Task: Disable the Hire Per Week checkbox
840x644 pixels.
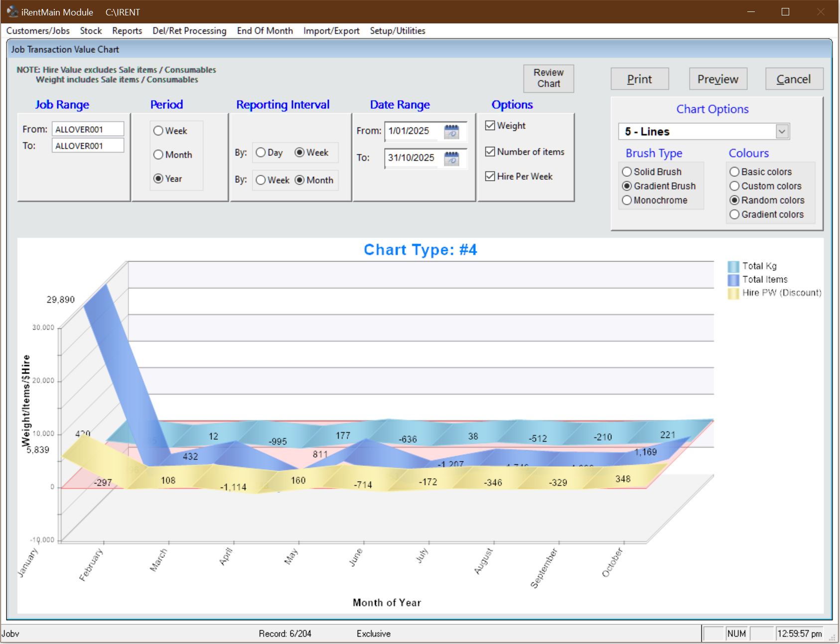Action: tap(490, 176)
